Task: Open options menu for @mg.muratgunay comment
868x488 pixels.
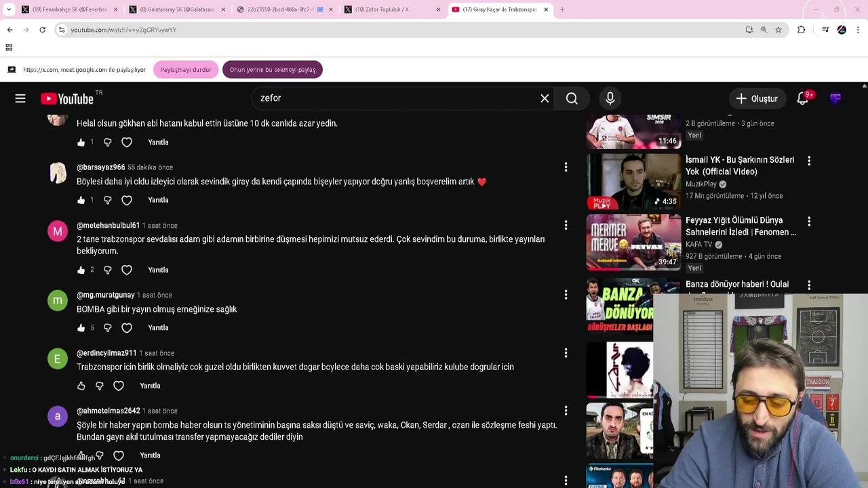Action: click(566, 295)
